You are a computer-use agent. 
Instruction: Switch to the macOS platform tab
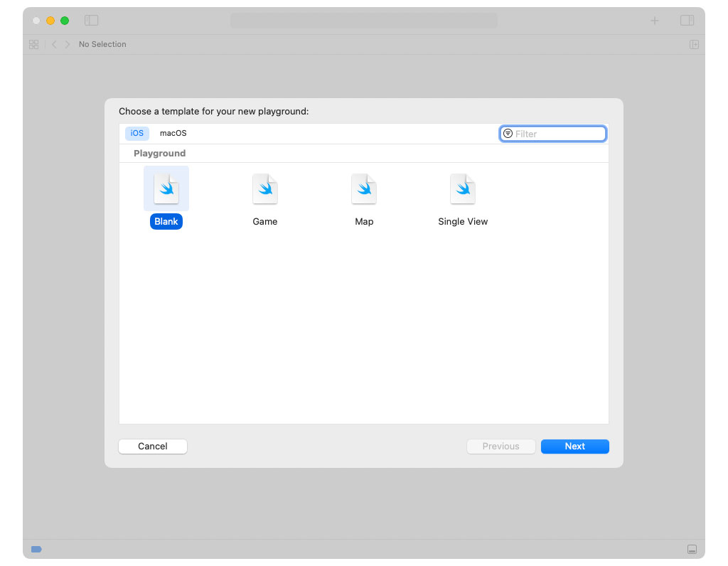click(173, 133)
